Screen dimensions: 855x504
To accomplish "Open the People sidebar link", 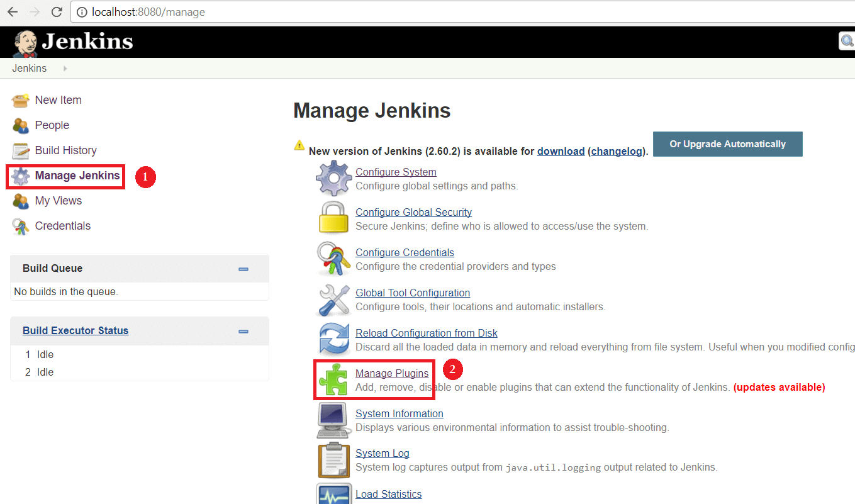I will (52, 125).
